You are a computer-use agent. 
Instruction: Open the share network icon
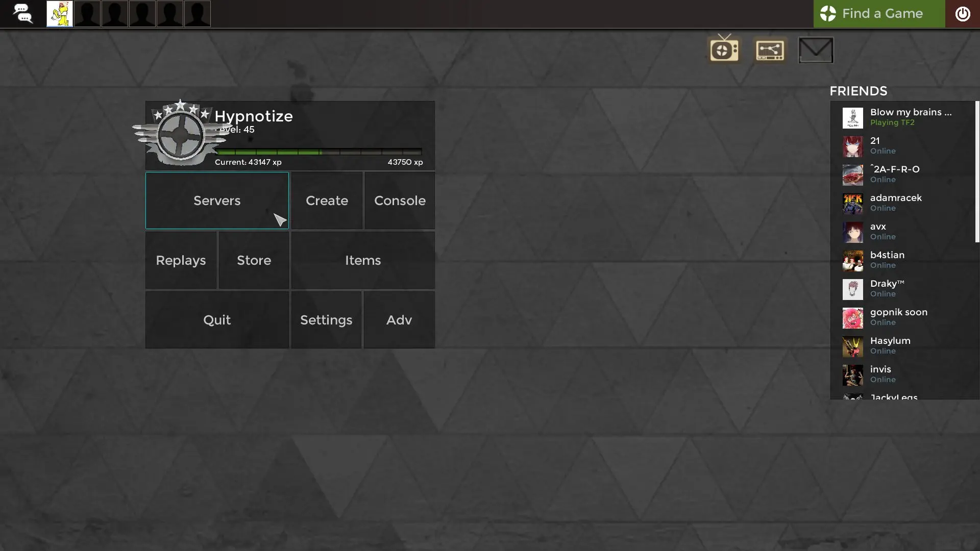click(x=770, y=50)
